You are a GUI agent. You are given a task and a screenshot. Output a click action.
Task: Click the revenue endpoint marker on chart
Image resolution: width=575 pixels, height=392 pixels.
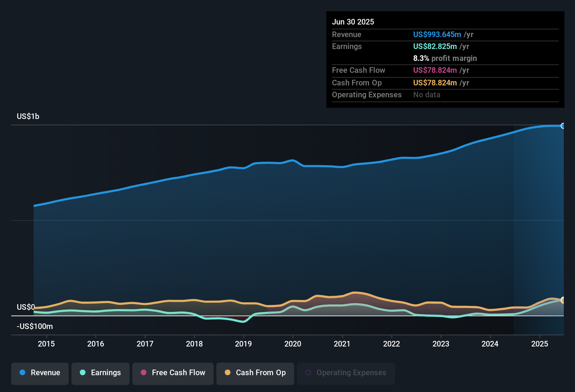coord(563,126)
